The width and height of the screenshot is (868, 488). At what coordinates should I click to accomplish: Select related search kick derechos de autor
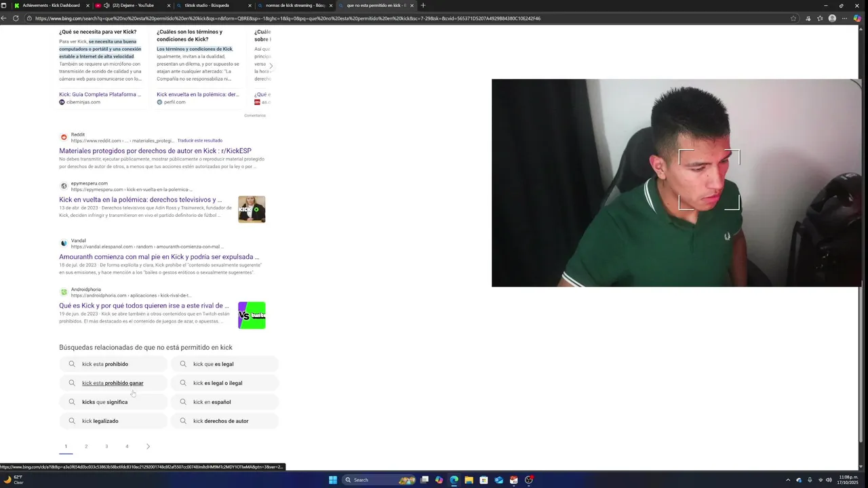tap(224, 421)
